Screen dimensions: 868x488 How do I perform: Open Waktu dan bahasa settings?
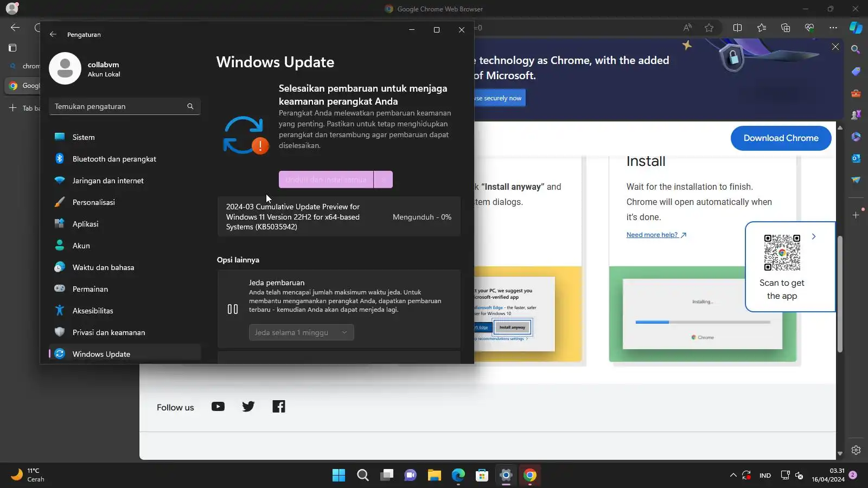tap(125, 267)
